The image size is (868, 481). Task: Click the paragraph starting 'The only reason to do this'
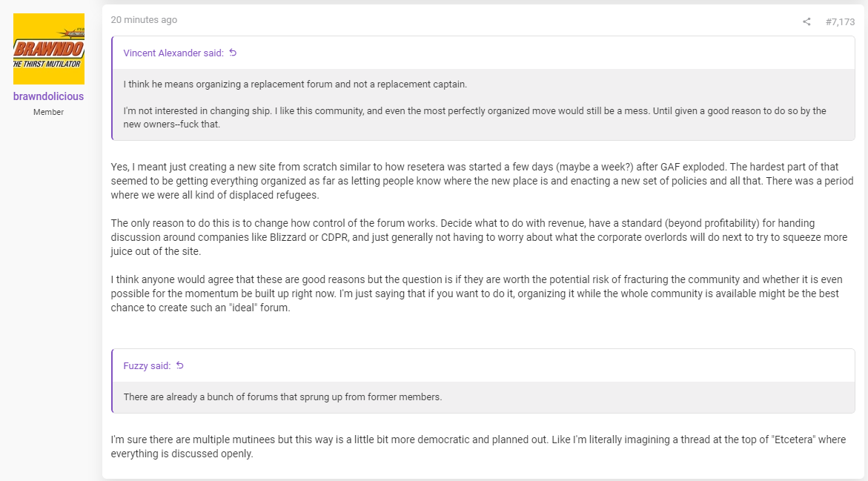coord(479,237)
